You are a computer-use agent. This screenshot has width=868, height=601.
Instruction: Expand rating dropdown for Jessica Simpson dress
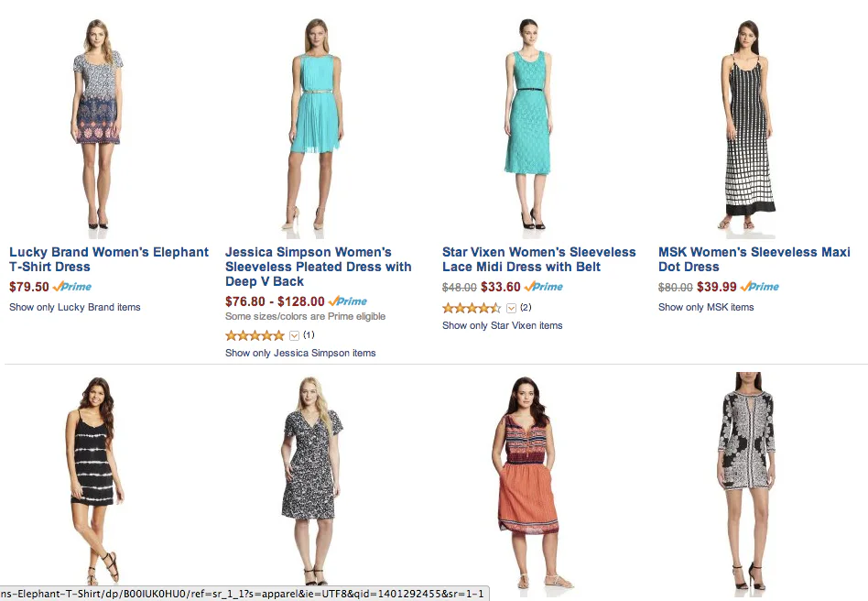pyautogui.click(x=295, y=335)
